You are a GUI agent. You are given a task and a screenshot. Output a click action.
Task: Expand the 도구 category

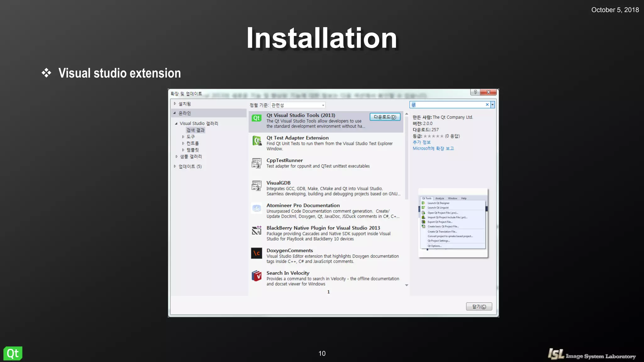click(183, 137)
